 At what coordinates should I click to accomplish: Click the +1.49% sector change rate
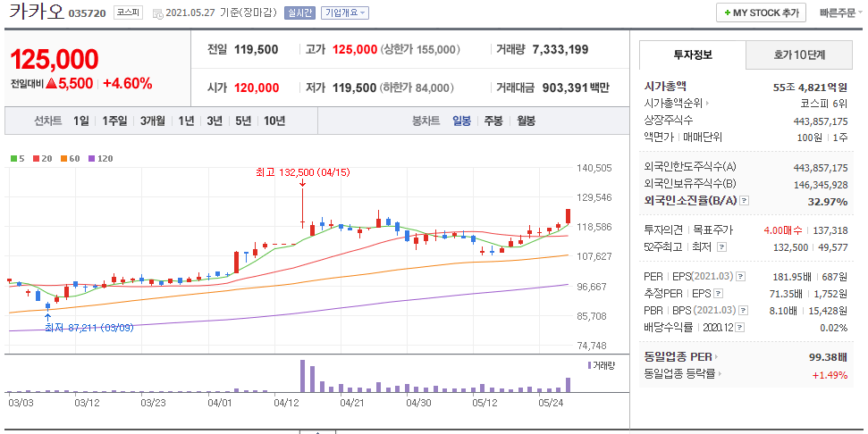click(830, 375)
